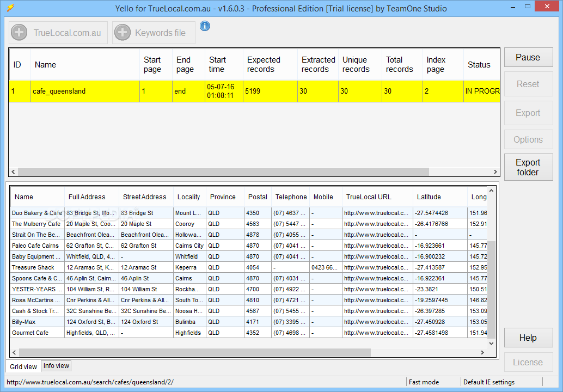Click the Status column header
The image size is (563, 392).
point(481,65)
